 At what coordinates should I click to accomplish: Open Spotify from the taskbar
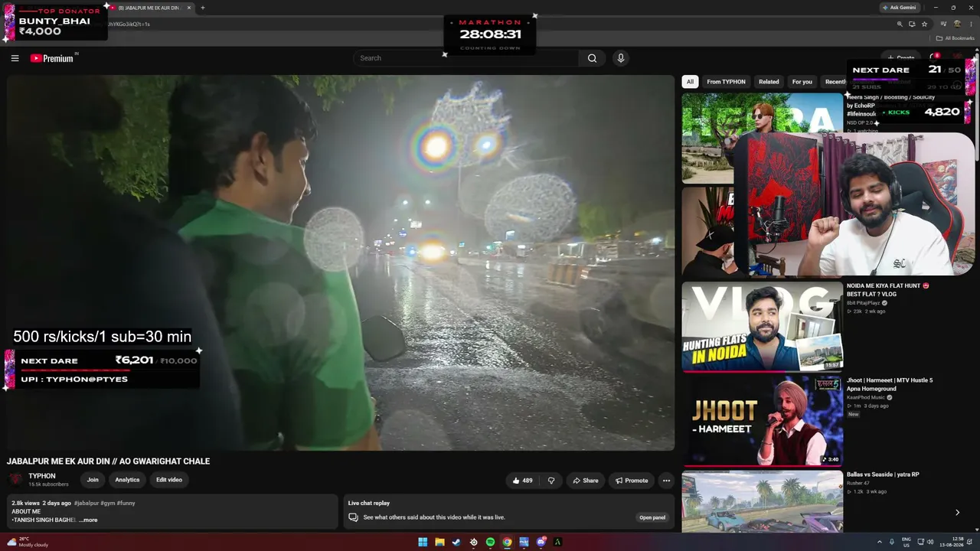tap(490, 543)
